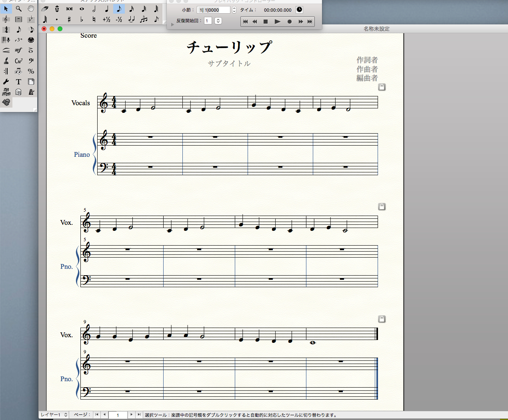Viewport: 508px width, 420px height.
Task: Click the サブタイトル subtitle text
Action: click(x=229, y=64)
